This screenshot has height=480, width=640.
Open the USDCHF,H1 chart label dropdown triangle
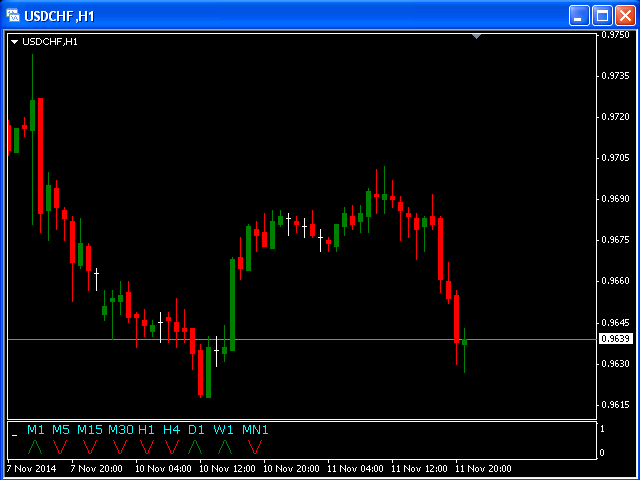tap(14, 41)
